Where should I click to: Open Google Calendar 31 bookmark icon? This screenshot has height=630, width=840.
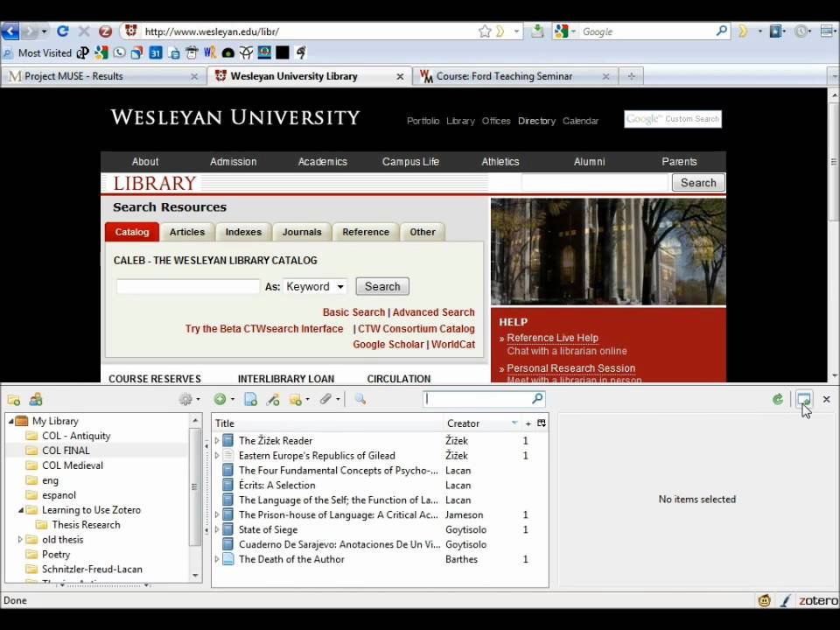click(156, 52)
